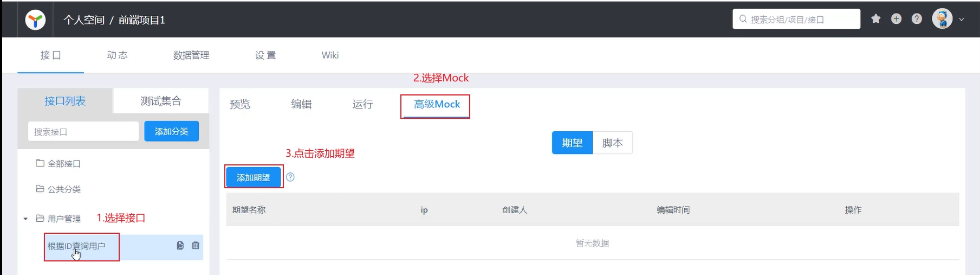The image size is (980, 275).
Task: Switch to the 测试集合 tab
Action: coord(161,101)
